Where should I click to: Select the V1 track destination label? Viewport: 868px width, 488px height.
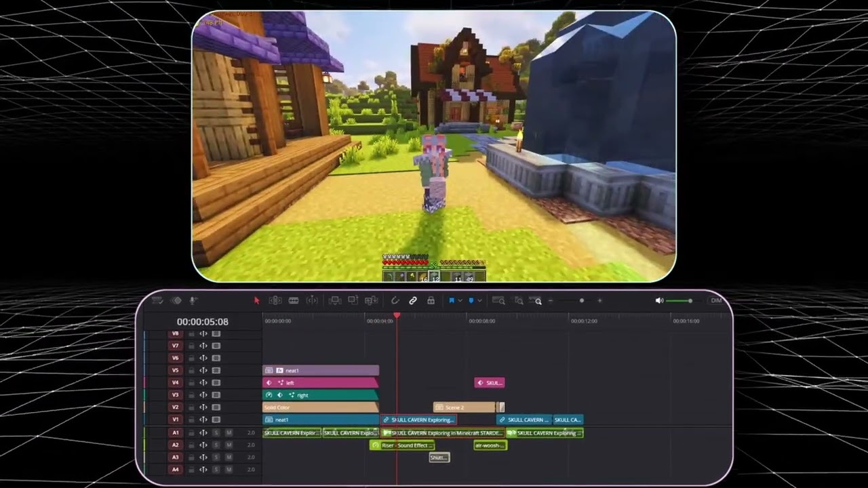click(175, 420)
